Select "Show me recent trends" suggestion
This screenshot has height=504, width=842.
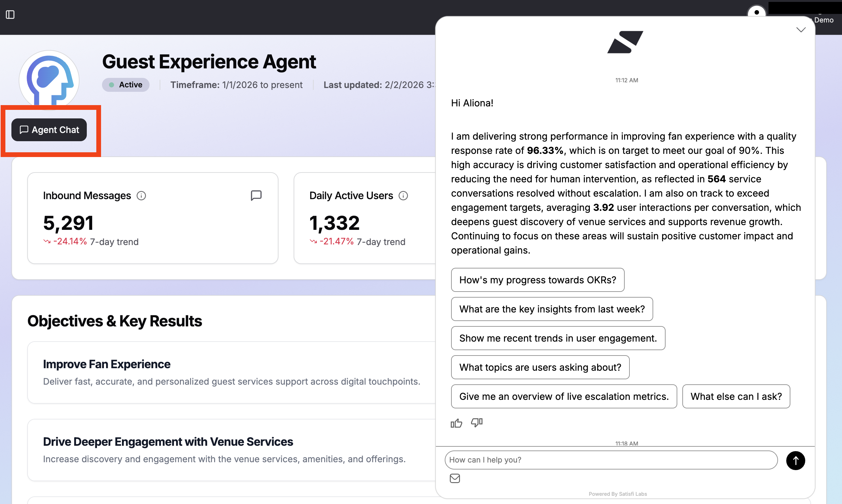point(558,338)
